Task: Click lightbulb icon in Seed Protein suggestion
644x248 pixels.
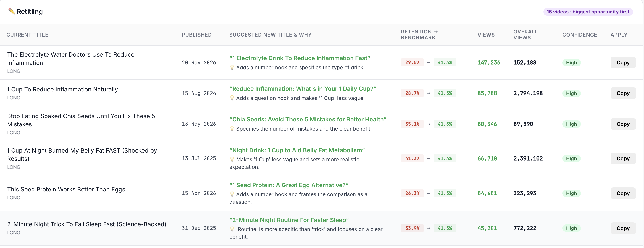Action: [x=232, y=194]
